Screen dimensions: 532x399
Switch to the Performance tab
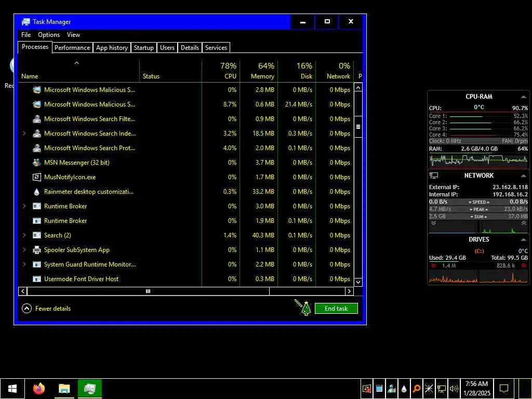coord(72,48)
